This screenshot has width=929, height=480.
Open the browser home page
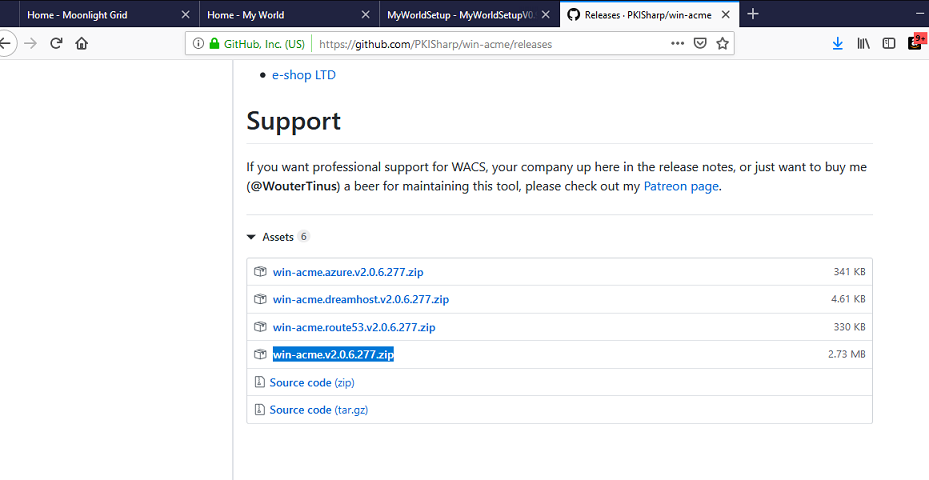pyautogui.click(x=82, y=43)
